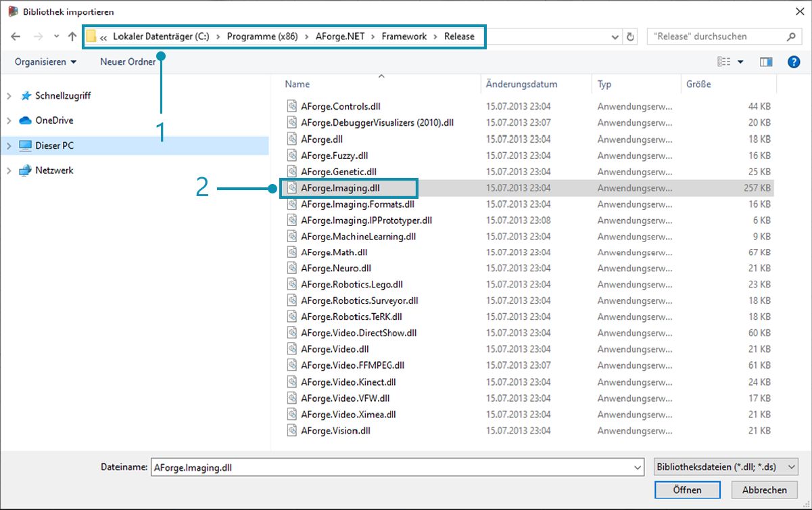Go back using the left arrow
Image resolution: width=812 pixels, height=510 pixels.
[16, 37]
